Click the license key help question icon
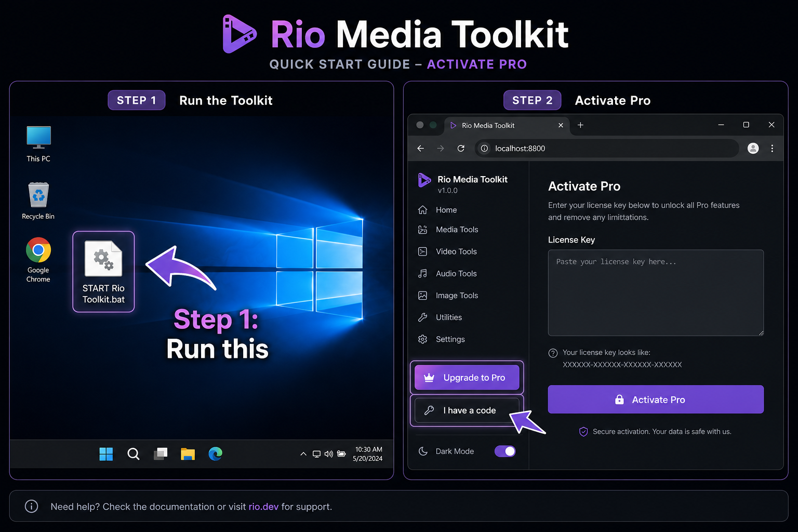Image resolution: width=798 pixels, height=532 pixels. (x=553, y=353)
